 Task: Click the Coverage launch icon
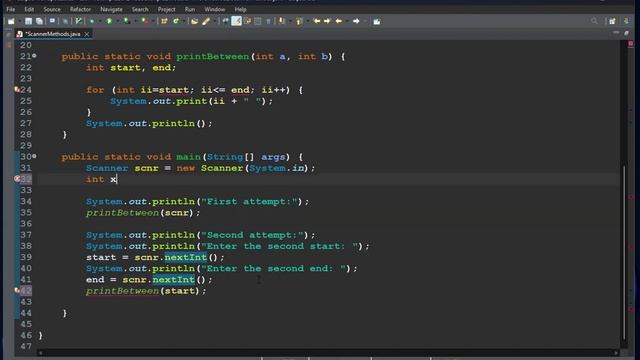(x=127, y=21)
